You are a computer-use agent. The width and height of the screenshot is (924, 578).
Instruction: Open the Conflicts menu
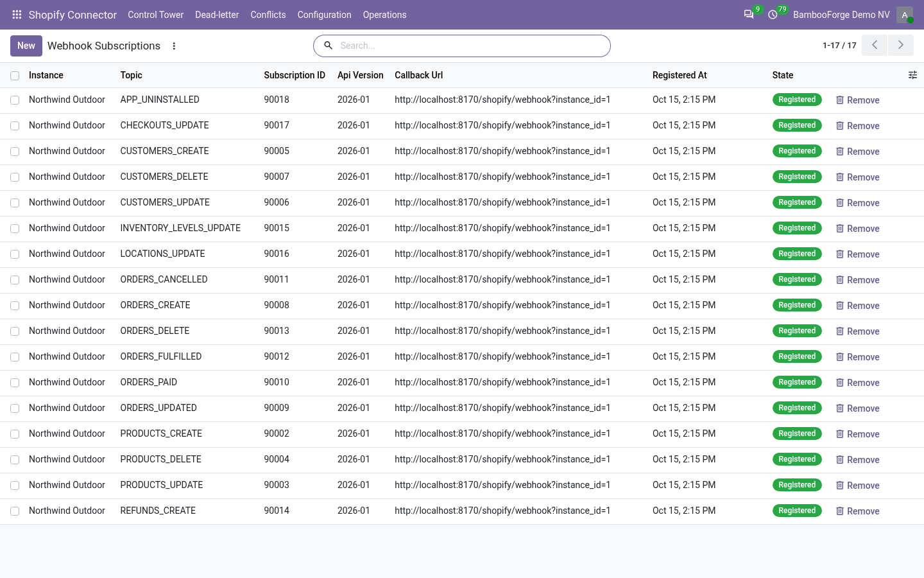tap(268, 15)
